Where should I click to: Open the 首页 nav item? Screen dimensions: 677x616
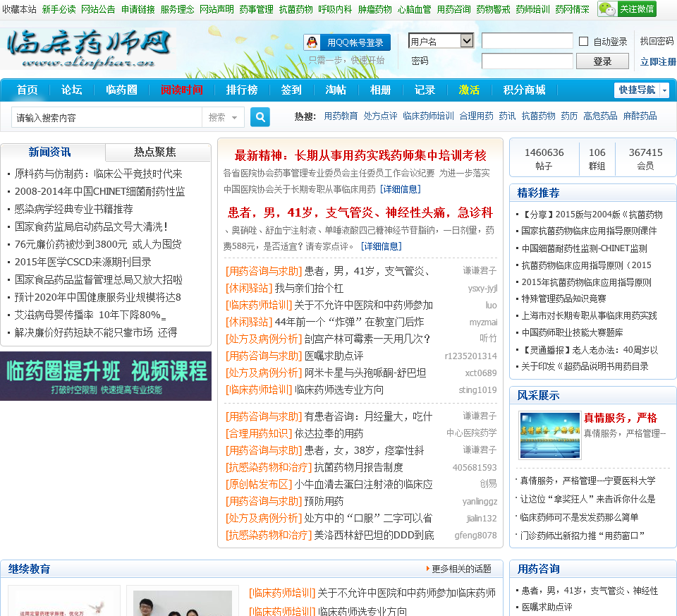click(27, 90)
